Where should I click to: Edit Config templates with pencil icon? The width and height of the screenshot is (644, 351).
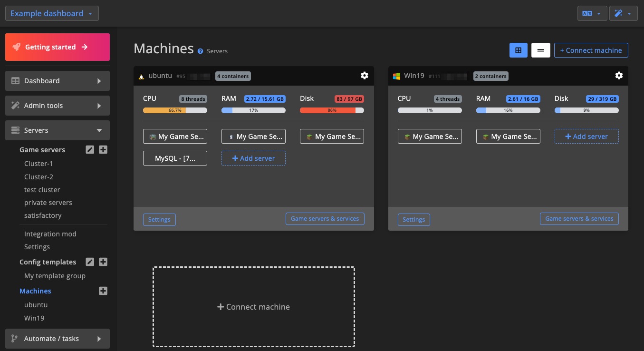90,262
